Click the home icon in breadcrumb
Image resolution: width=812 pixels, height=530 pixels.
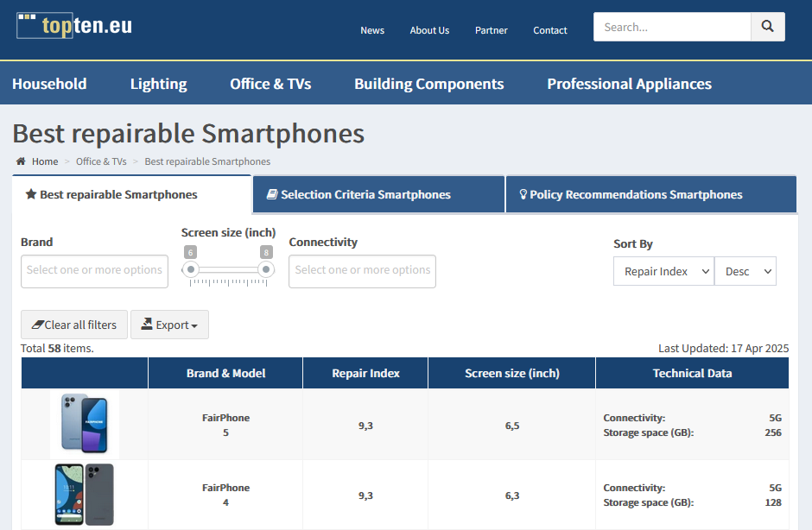(21, 161)
